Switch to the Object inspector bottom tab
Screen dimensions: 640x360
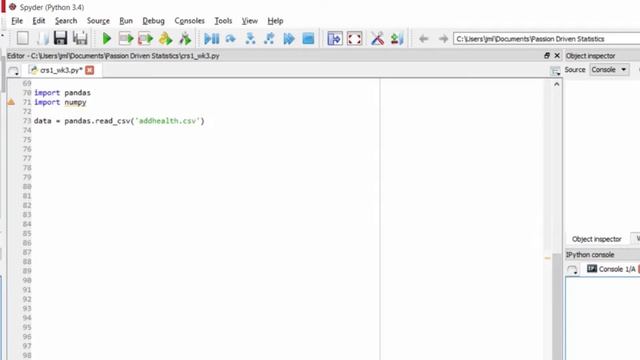tap(596, 239)
